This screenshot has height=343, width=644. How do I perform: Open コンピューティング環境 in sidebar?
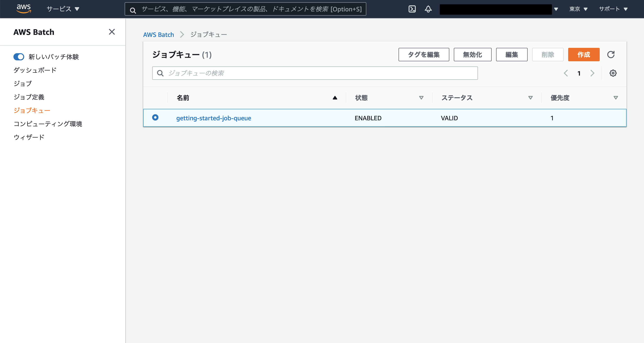(x=48, y=124)
